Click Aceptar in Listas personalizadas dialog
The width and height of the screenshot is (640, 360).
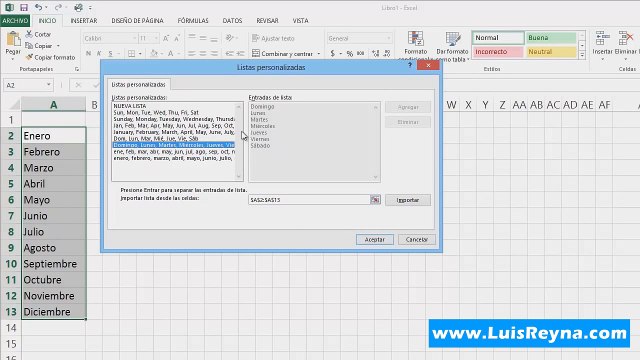[375, 240]
